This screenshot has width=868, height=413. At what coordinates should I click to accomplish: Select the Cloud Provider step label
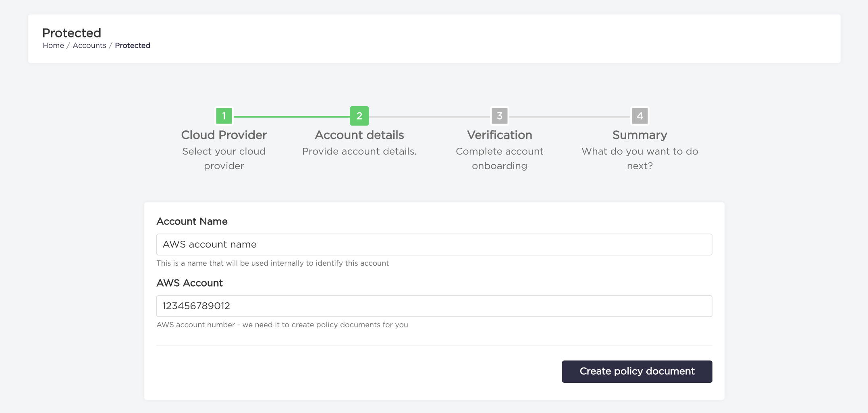pos(224,135)
